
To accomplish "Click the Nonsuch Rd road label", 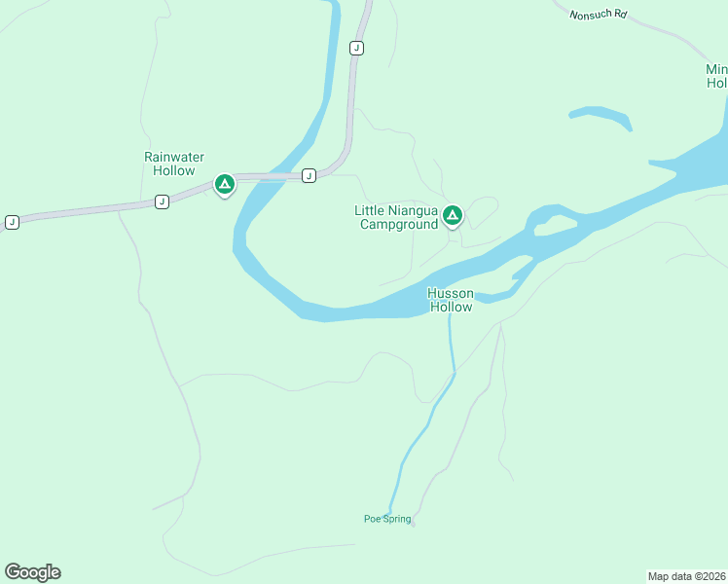I will click(x=598, y=15).
